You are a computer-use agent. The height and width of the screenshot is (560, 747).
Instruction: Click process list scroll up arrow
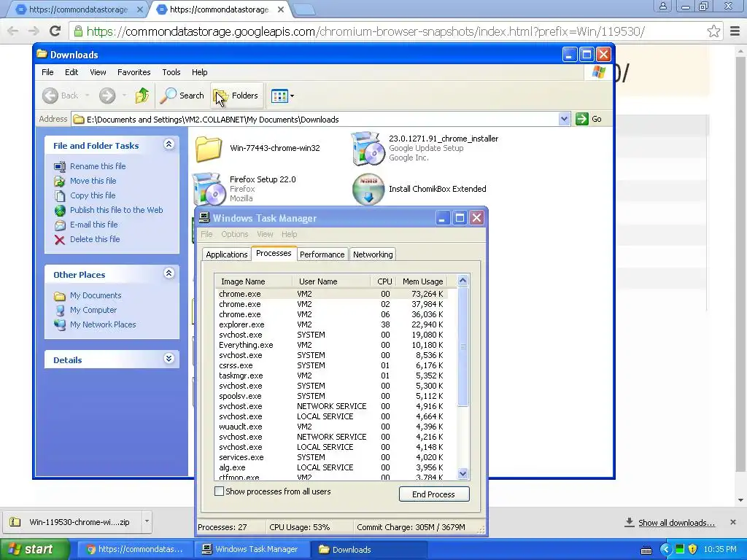click(462, 281)
